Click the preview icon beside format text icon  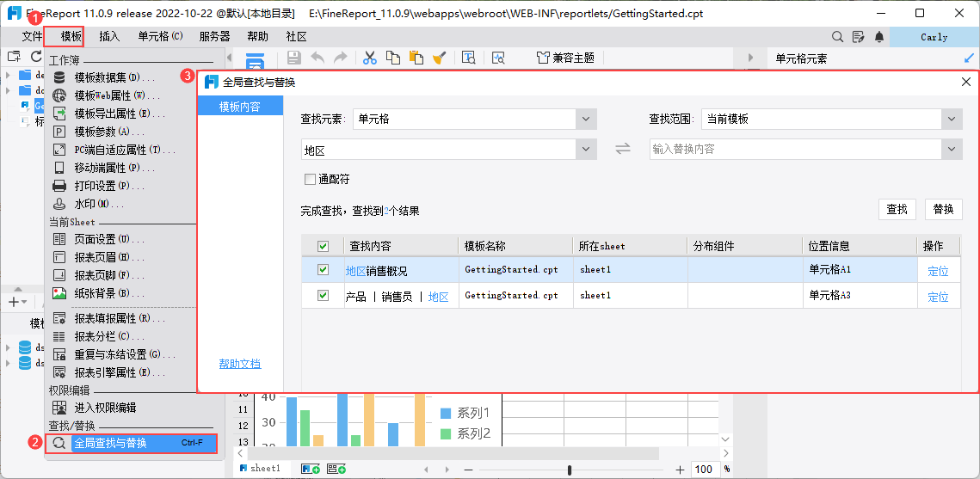[x=498, y=58]
